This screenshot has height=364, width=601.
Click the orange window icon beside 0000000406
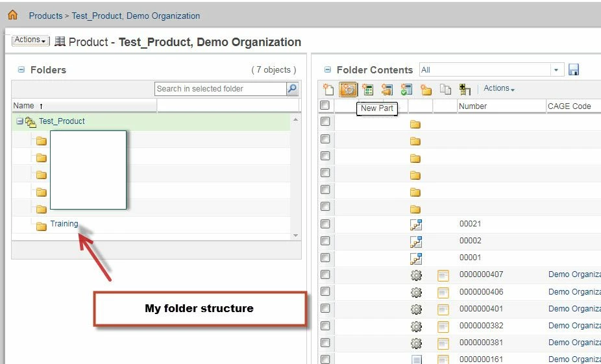[443, 293]
